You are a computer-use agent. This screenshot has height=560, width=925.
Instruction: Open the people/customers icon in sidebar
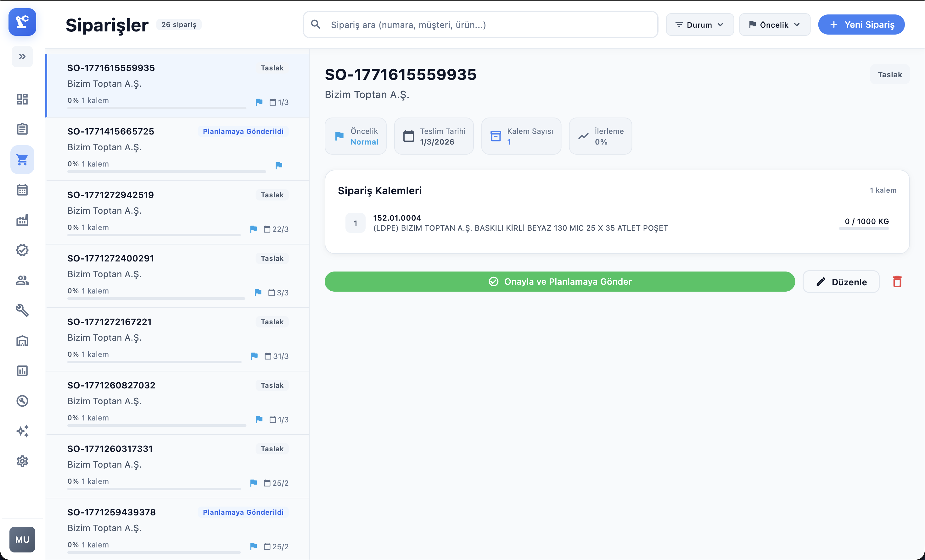(22, 280)
